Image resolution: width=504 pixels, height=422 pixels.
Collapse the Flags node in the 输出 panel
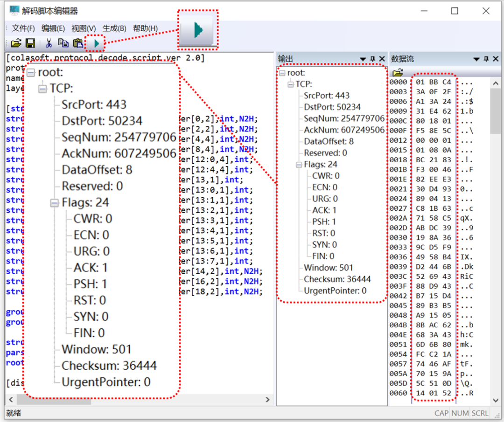299,165
